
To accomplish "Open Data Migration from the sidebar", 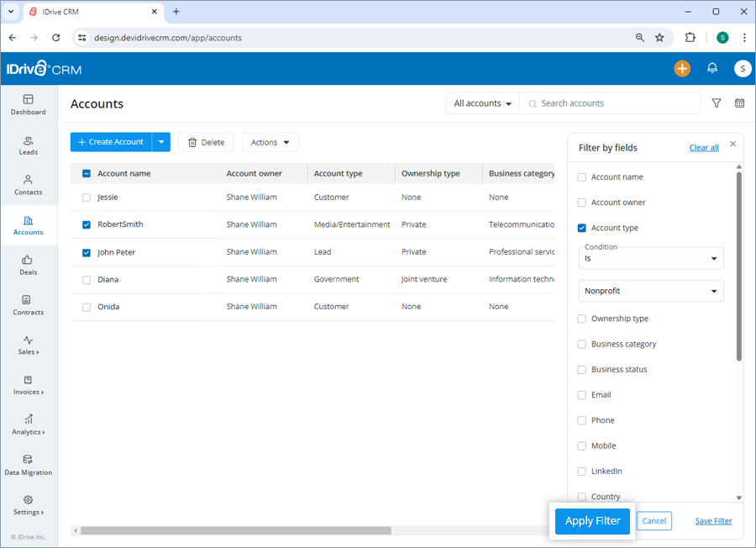I will coord(28,466).
